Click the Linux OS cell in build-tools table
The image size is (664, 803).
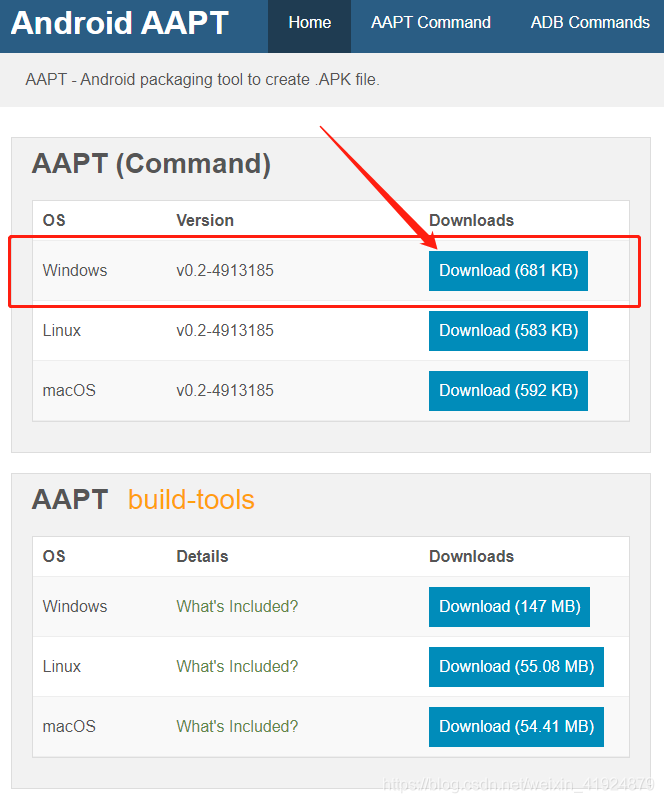click(61, 666)
